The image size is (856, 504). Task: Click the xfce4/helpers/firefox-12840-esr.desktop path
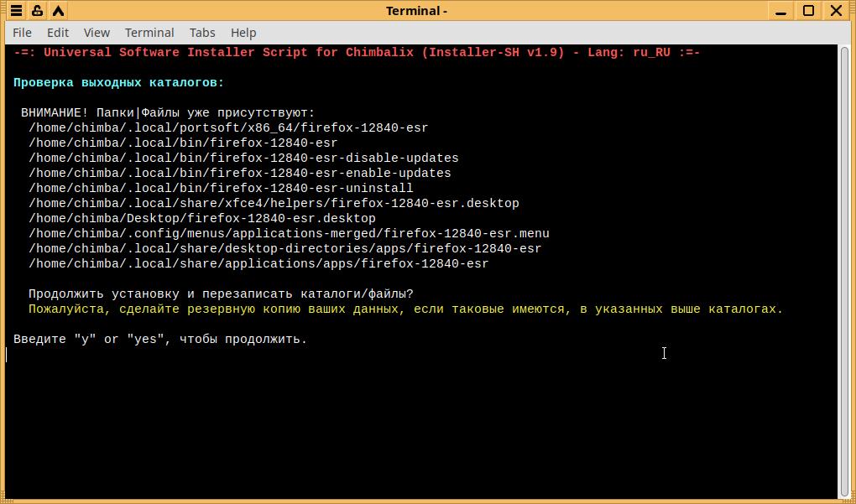(274, 204)
